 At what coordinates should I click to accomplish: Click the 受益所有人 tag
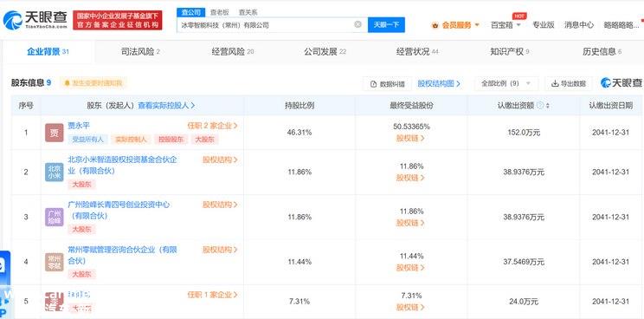pos(88,140)
